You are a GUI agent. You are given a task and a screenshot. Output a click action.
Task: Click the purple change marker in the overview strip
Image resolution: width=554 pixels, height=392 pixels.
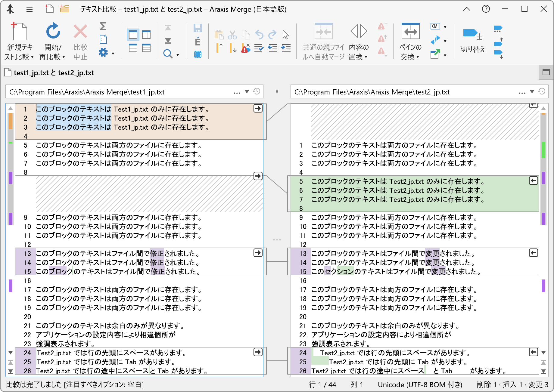(11, 177)
